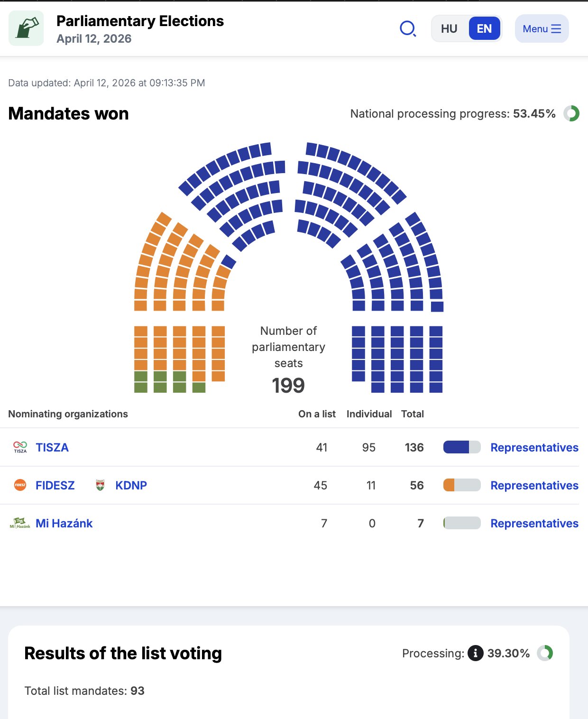
Task: Select the EN language option
Action: (x=484, y=29)
